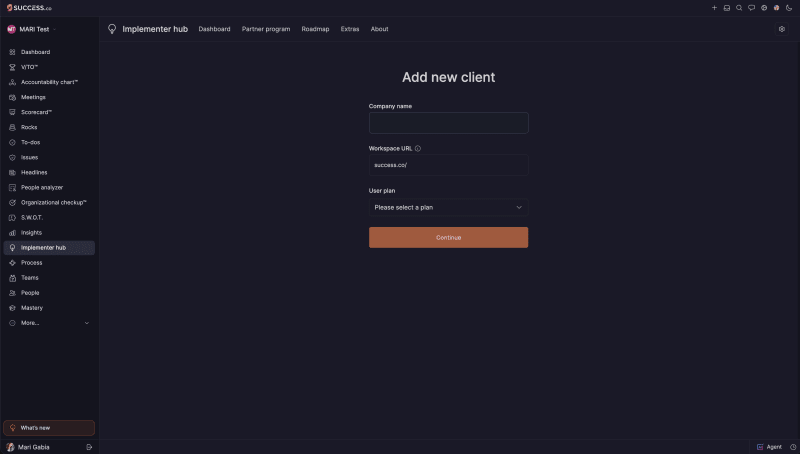Open Mastery in the sidebar

(49, 308)
